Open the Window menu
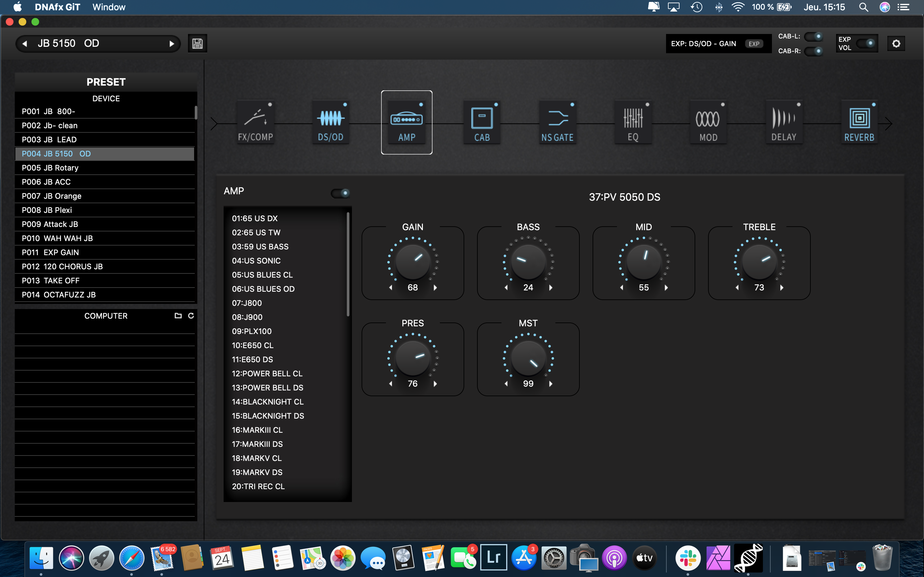This screenshot has height=577, width=924. [x=109, y=7]
